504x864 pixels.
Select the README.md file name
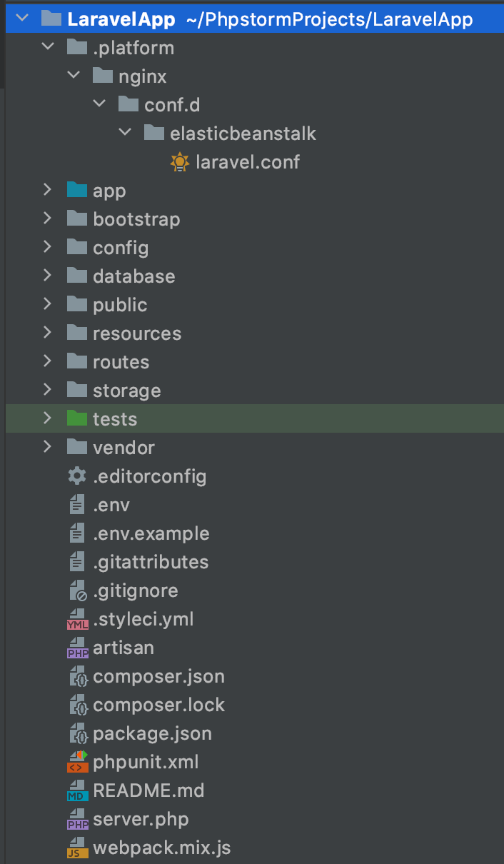tap(148, 790)
